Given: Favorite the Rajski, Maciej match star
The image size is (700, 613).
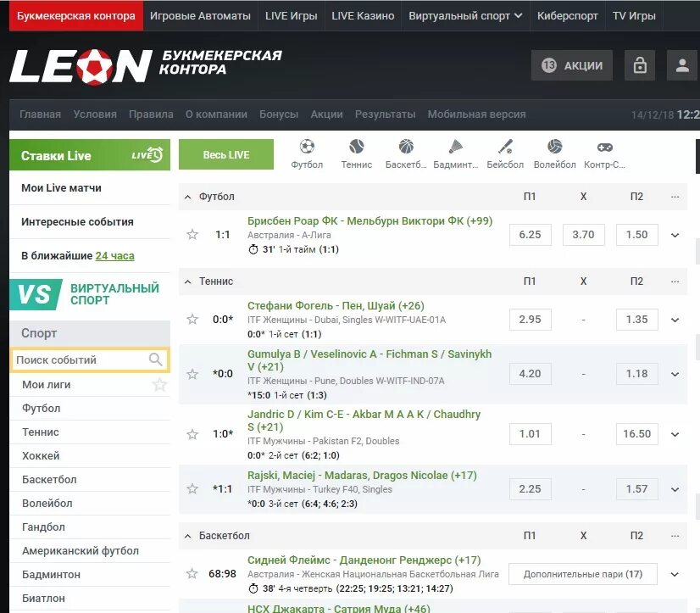Looking at the screenshot, I should 192,489.
